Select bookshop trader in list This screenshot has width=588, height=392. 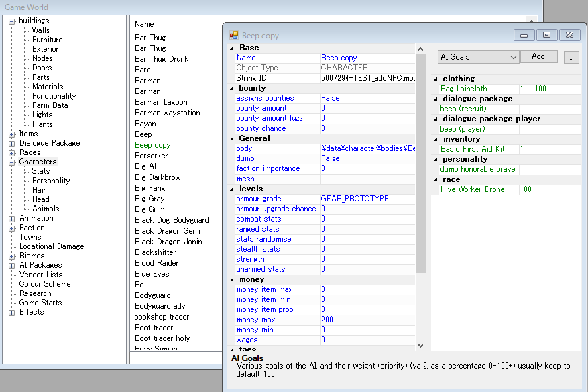tap(162, 317)
